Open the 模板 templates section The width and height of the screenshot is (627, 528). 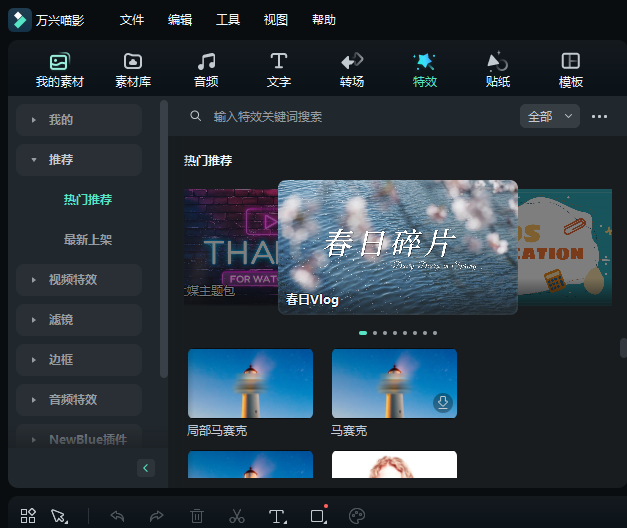tap(571, 70)
